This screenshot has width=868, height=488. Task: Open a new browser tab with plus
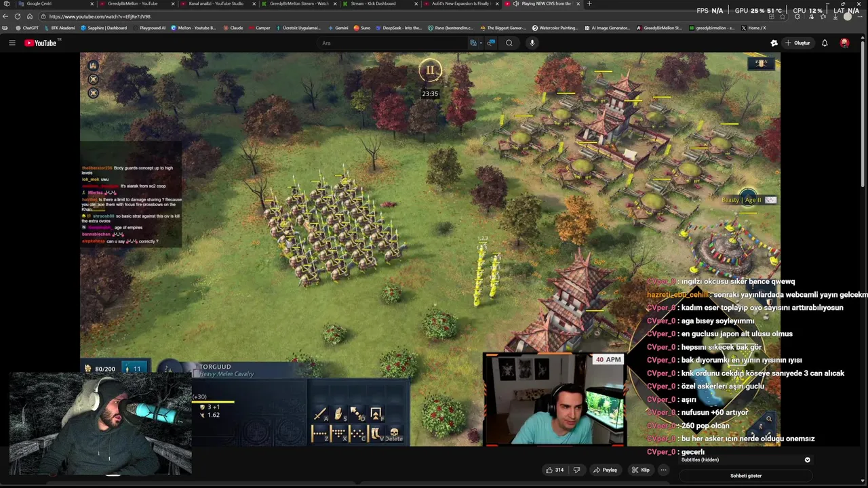[x=589, y=3]
